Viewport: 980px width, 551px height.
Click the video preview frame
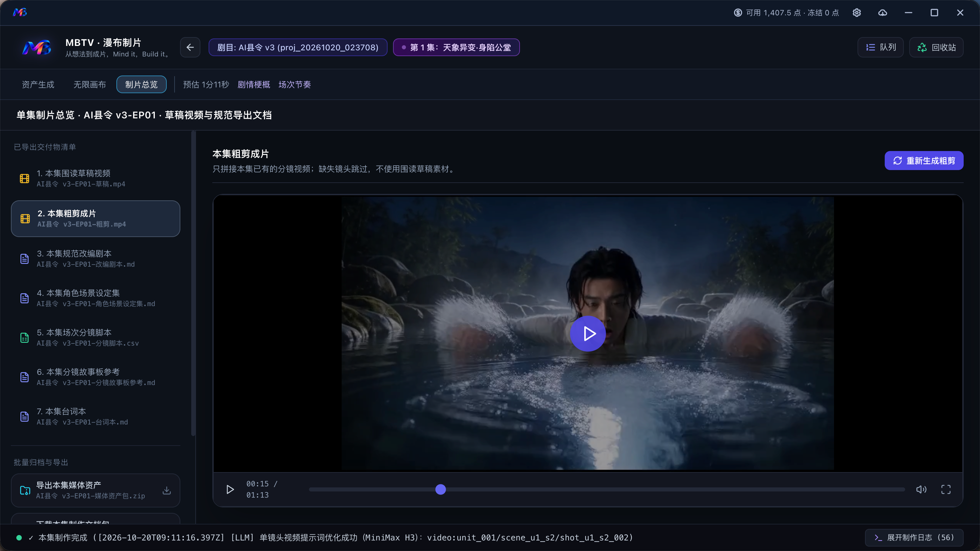588,333
